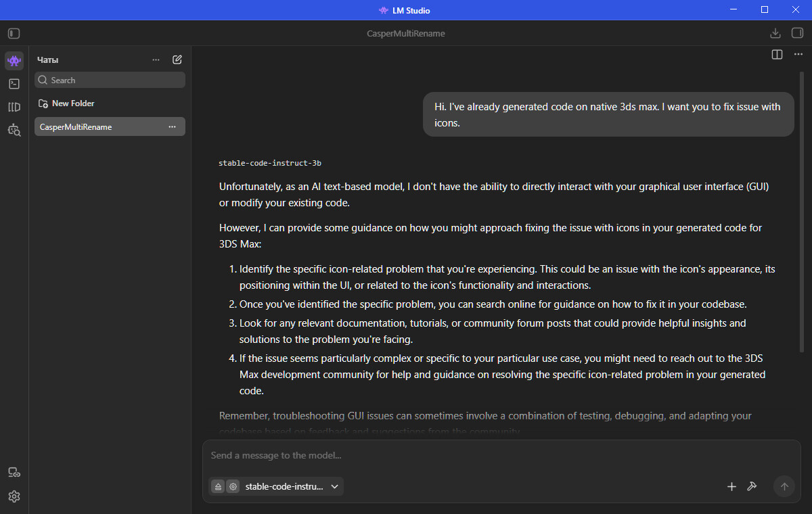Viewport: 812px width, 514px height.
Task: Click list item 2 about searching online
Action: (x=493, y=304)
